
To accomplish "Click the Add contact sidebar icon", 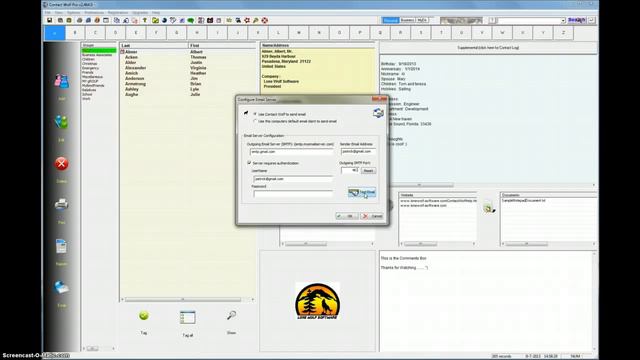I will pos(62,81).
